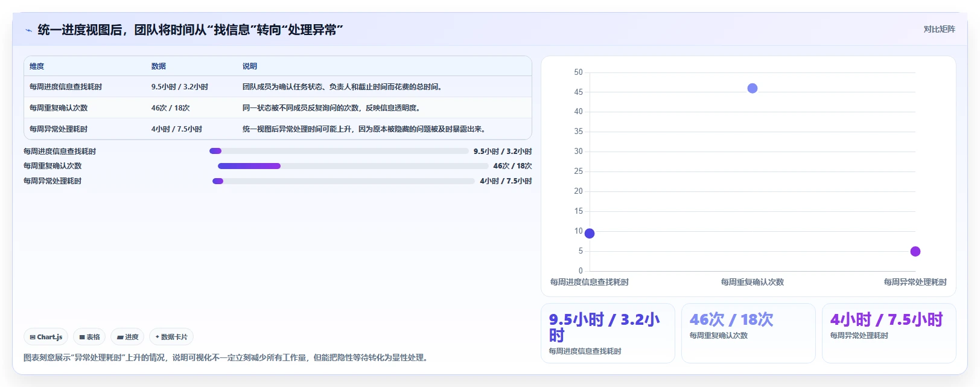
Task: Click the chart data point near 9.5
Action: [590, 234]
